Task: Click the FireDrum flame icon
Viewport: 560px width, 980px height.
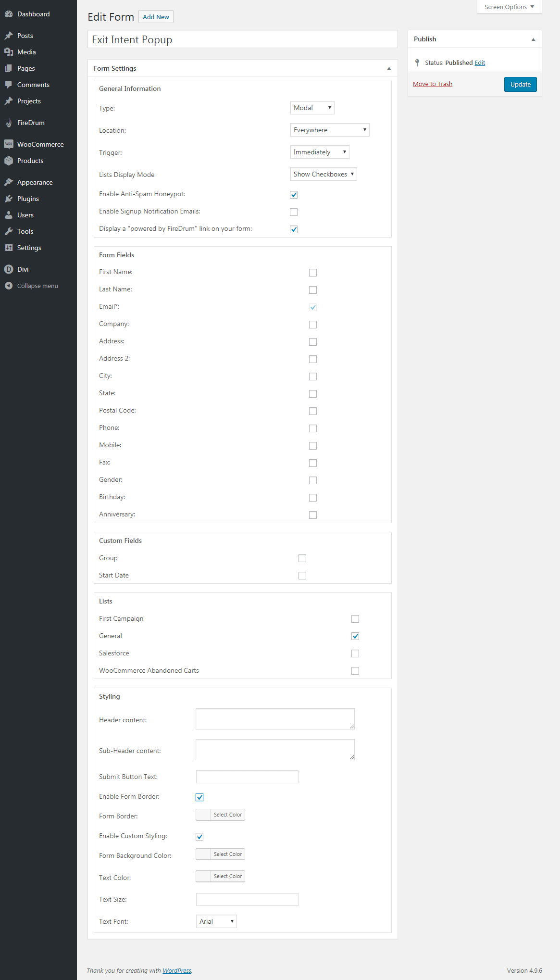Action: pos(9,123)
